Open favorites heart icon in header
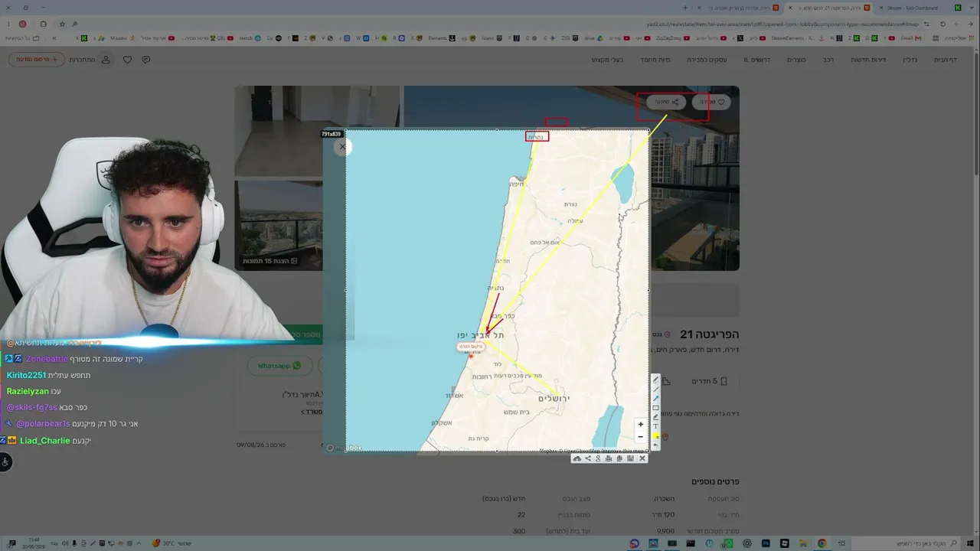This screenshot has height=551, width=980. tap(127, 60)
